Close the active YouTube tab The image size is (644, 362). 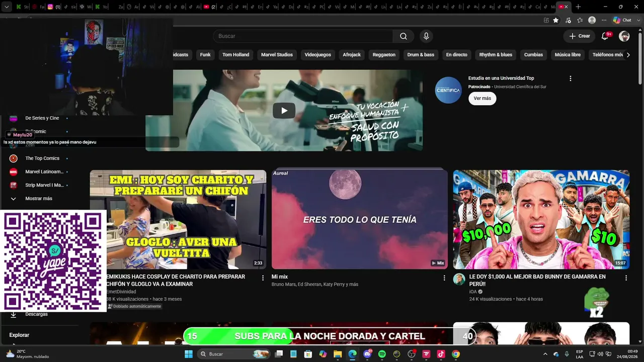566,7
